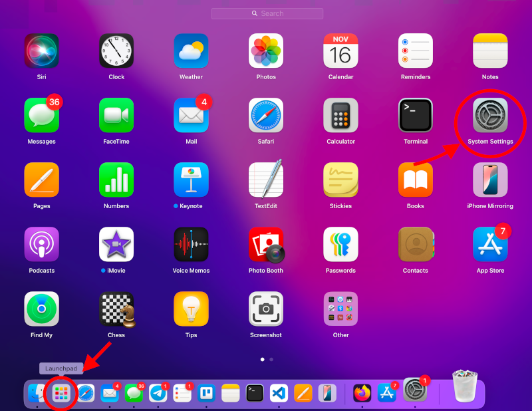
Task: Open the Voice Memos app
Action: tap(191, 244)
